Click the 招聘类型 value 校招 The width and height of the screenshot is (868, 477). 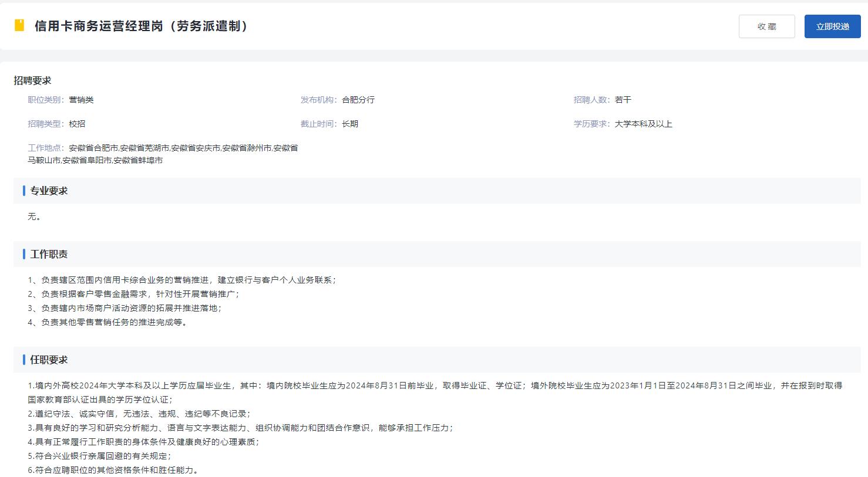(77, 124)
